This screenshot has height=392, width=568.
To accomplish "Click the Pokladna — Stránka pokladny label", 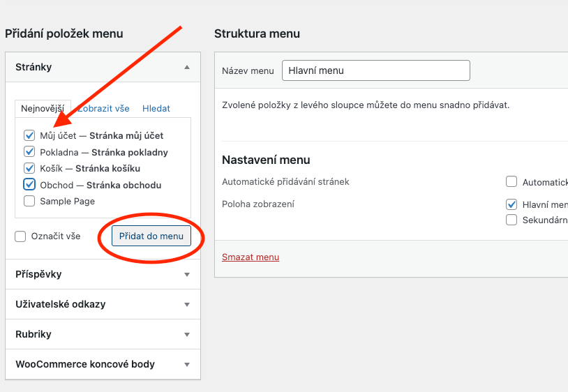I will tap(104, 152).
